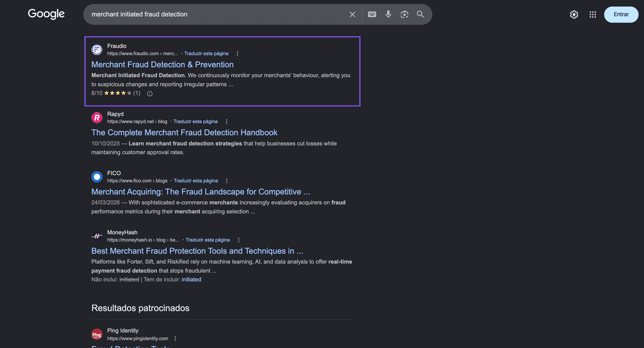The width and height of the screenshot is (644, 348).
Task: Translate the Fraudio page
Action: pyautogui.click(x=206, y=53)
